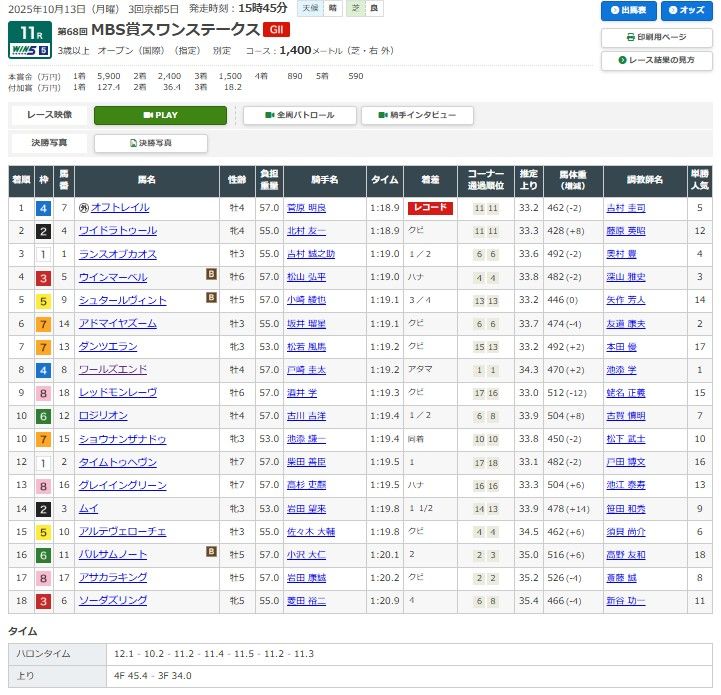Open horse レッドモンレーヴ page
Image resolution: width=721 pixels, height=695 pixels.
118,393
